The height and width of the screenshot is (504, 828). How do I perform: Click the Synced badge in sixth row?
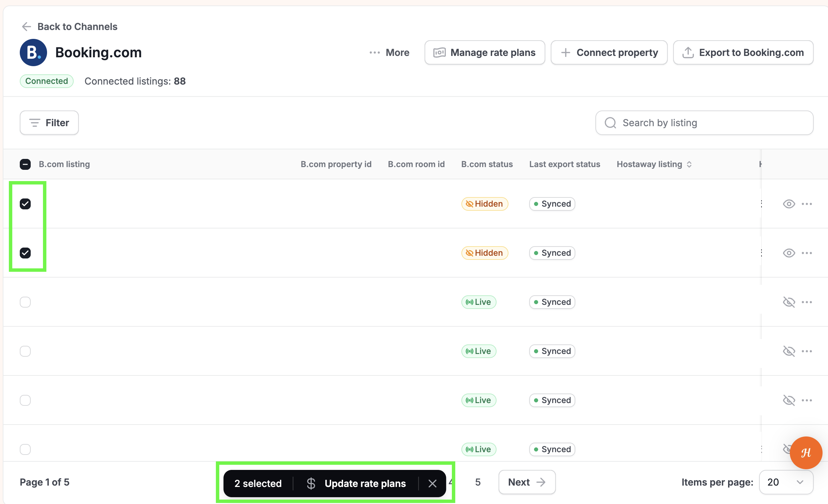coord(552,449)
